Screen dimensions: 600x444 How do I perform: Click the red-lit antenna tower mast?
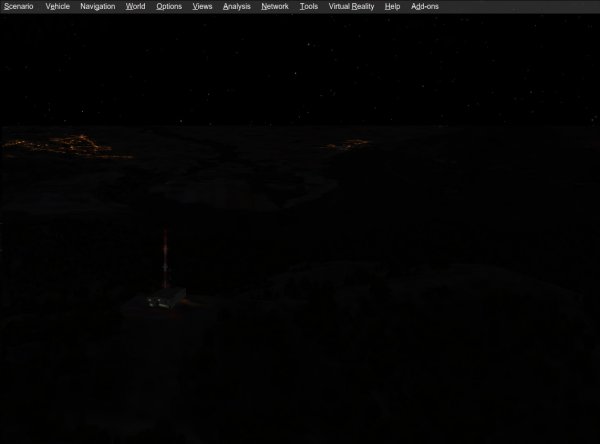click(x=165, y=258)
